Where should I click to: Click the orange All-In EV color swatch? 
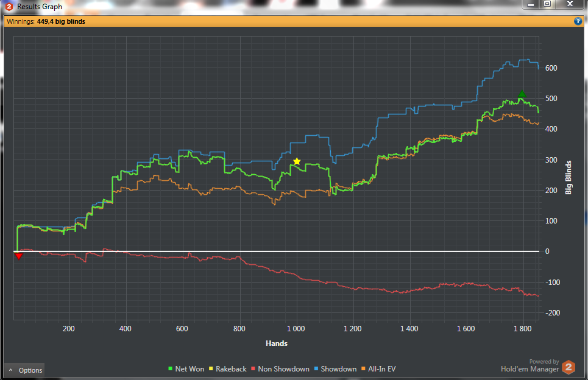[x=363, y=369]
